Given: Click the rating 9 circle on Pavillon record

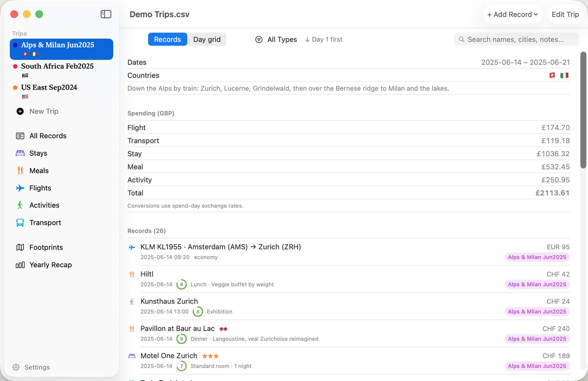Looking at the screenshot, I should (182, 339).
